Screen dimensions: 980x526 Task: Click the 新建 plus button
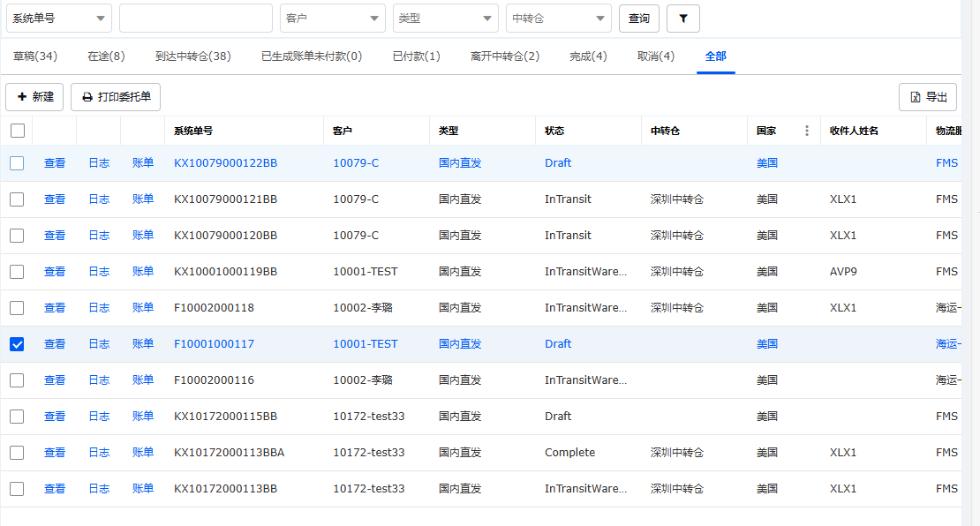coord(34,97)
